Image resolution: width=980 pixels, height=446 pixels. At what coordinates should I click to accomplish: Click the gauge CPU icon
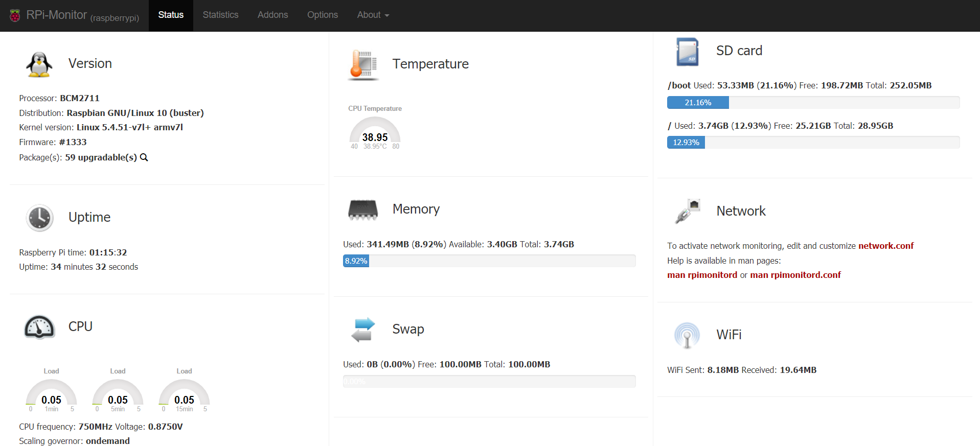(39, 327)
